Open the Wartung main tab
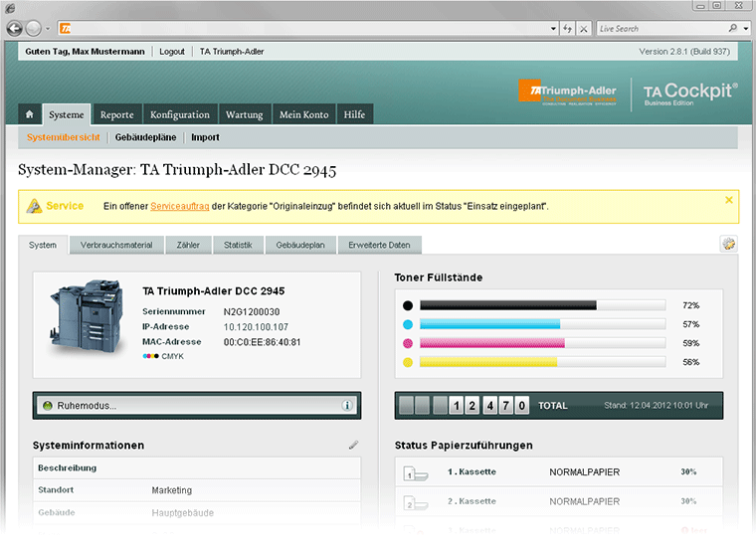756x552 pixels. click(245, 114)
